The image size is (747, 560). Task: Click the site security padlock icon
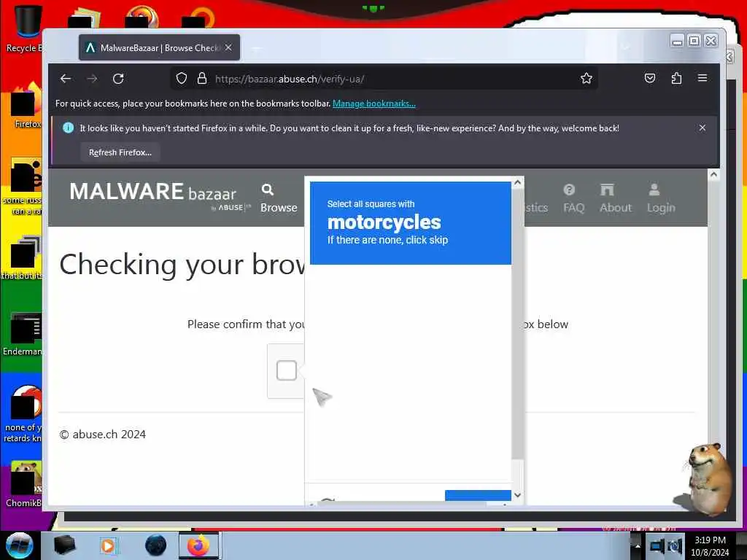click(x=202, y=79)
